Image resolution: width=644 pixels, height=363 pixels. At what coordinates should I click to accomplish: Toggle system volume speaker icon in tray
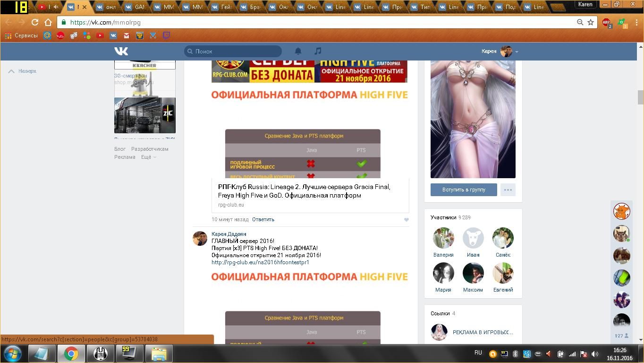point(595,354)
